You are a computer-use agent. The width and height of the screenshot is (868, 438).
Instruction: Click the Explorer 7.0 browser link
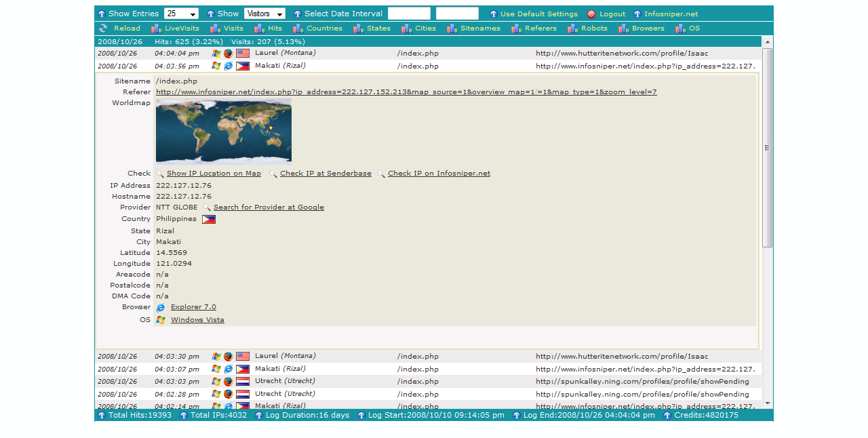(193, 307)
